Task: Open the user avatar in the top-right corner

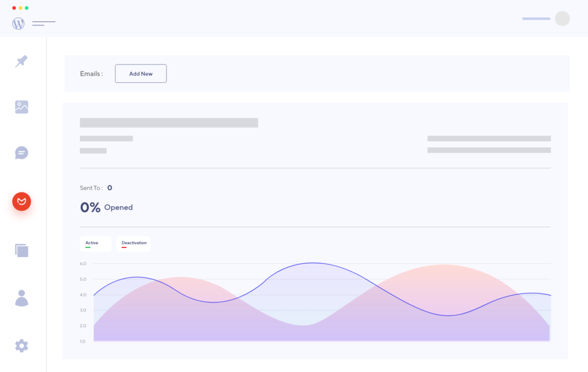Action: point(563,18)
